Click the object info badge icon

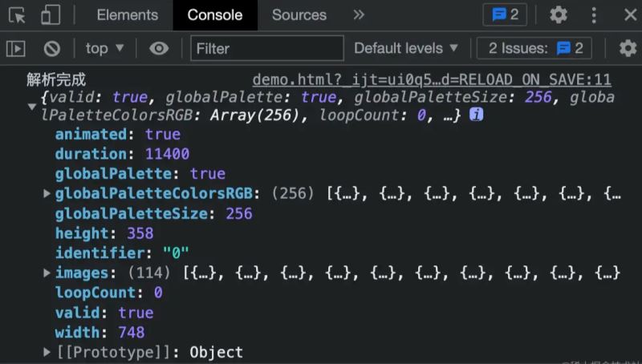(x=476, y=115)
